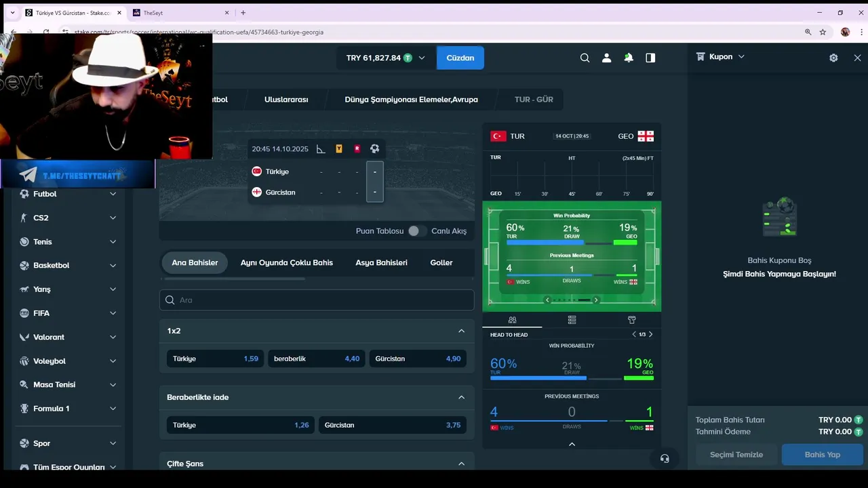Click the Telegram channel banner
This screenshot has width=868, height=488.
(x=78, y=176)
